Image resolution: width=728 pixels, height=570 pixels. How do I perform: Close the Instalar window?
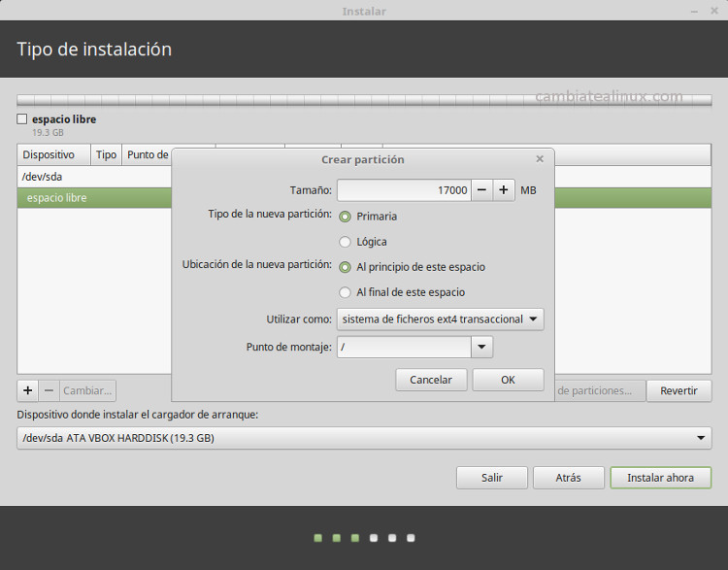(x=714, y=11)
